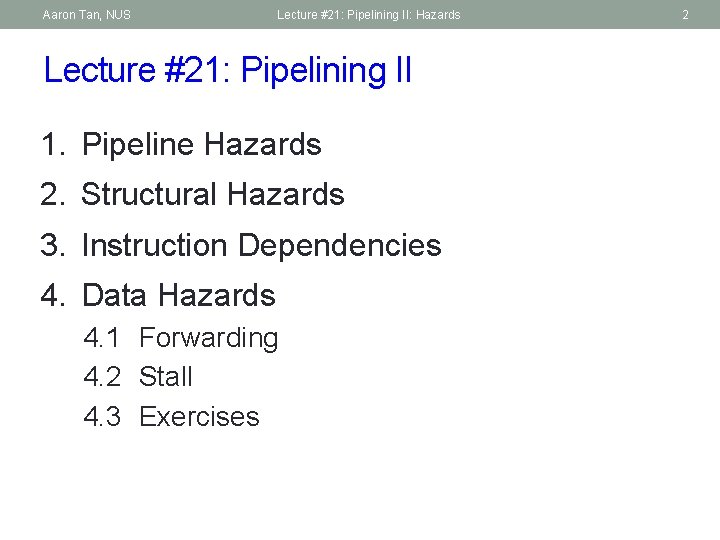The image size is (720, 540).
Task: Click the "4.2" sub-item number
Action: [x=102, y=377]
